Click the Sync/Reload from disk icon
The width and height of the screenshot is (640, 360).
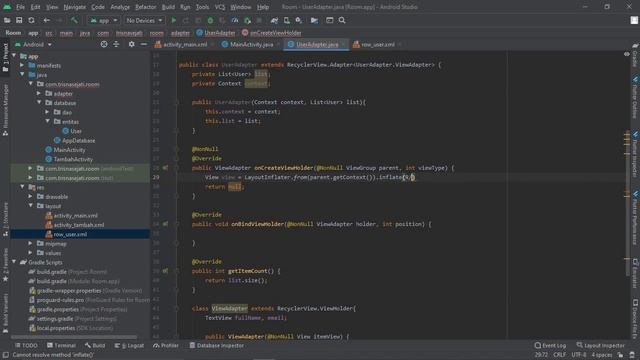pos(31,20)
